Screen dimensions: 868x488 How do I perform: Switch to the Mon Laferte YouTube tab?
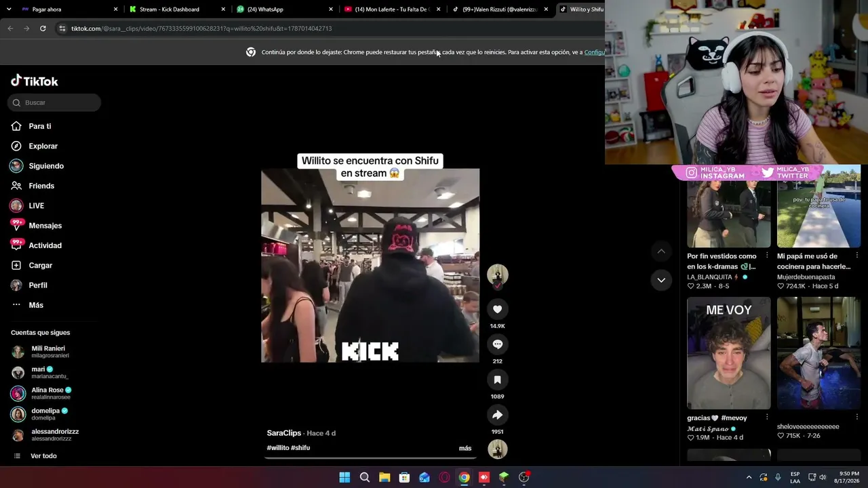[392, 9]
